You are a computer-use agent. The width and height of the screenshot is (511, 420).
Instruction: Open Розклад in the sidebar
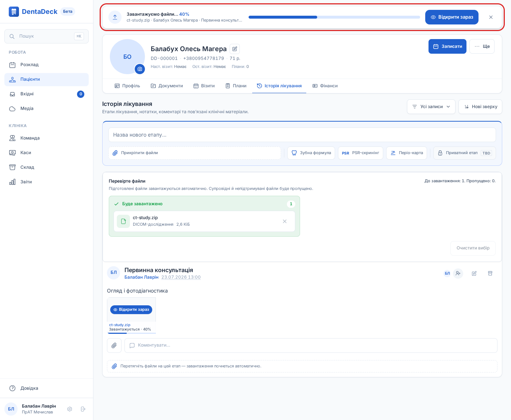47,65
